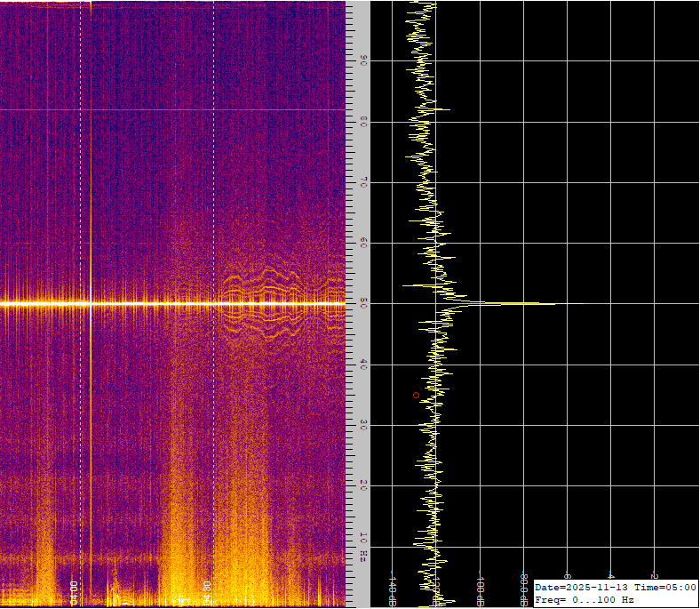This screenshot has width=700, height=609.
Task: Click the 70 Hz axis label
Action: (363, 182)
